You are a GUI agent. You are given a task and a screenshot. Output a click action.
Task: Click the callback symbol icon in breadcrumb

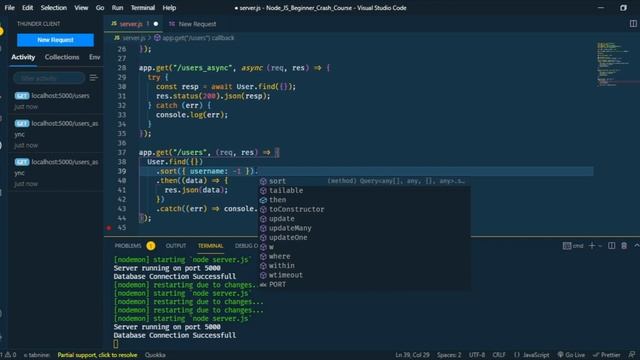157,38
